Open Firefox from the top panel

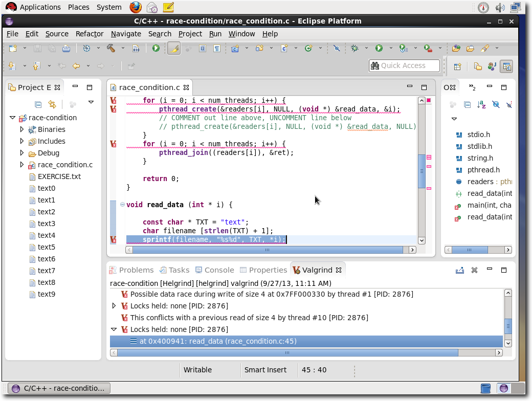(135, 7)
